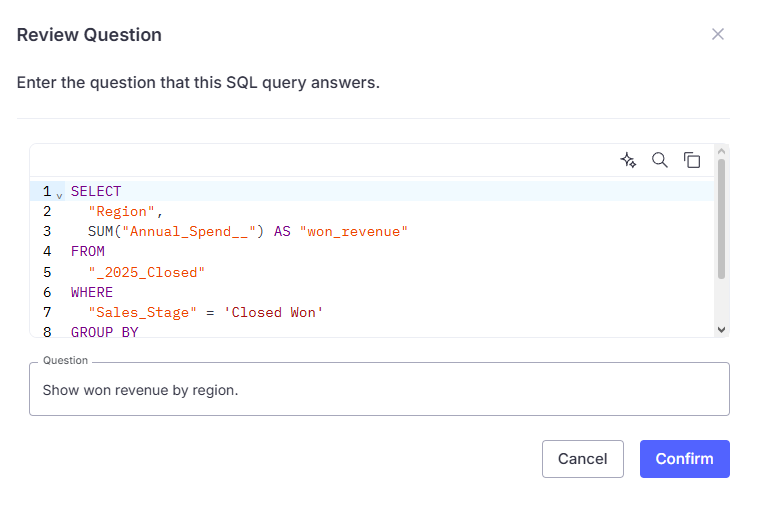
Task: Confirm the question for this SQL query
Action: pyautogui.click(x=685, y=459)
